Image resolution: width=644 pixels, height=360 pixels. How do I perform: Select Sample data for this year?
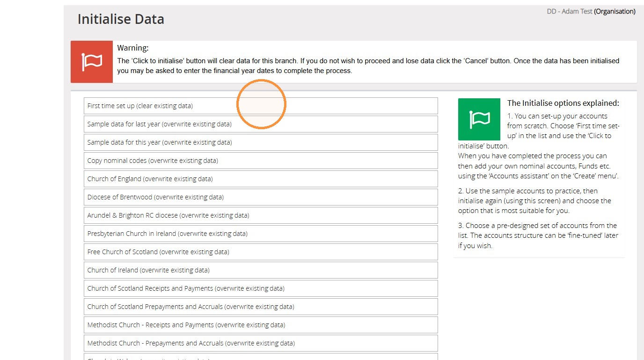(x=261, y=142)
